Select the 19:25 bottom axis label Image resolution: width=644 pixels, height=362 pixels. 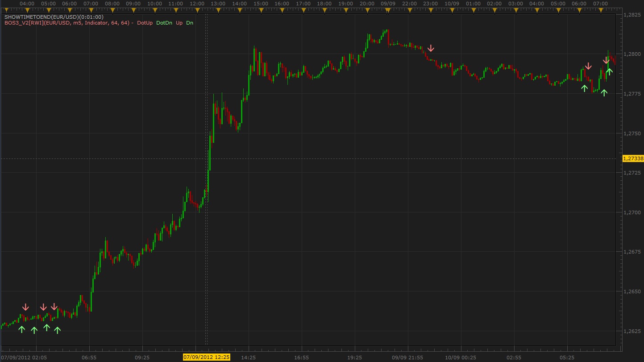[x=354, y=358]
